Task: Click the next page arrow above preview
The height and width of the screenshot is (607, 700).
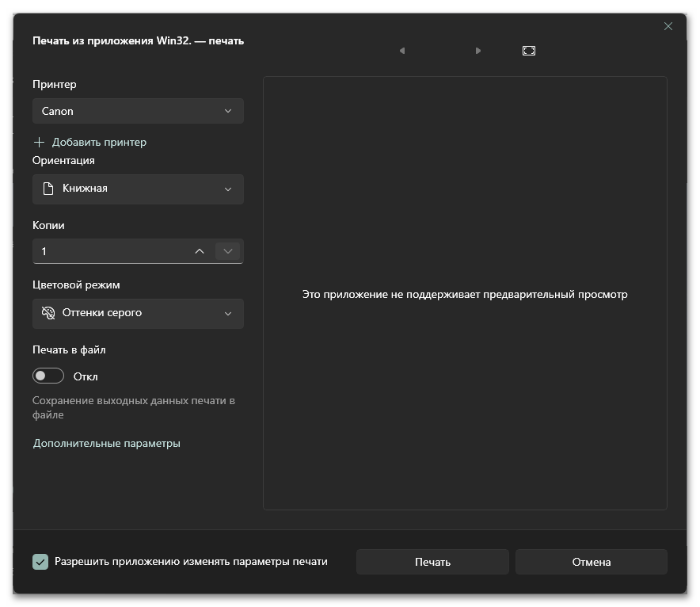Action: point(477,51)
